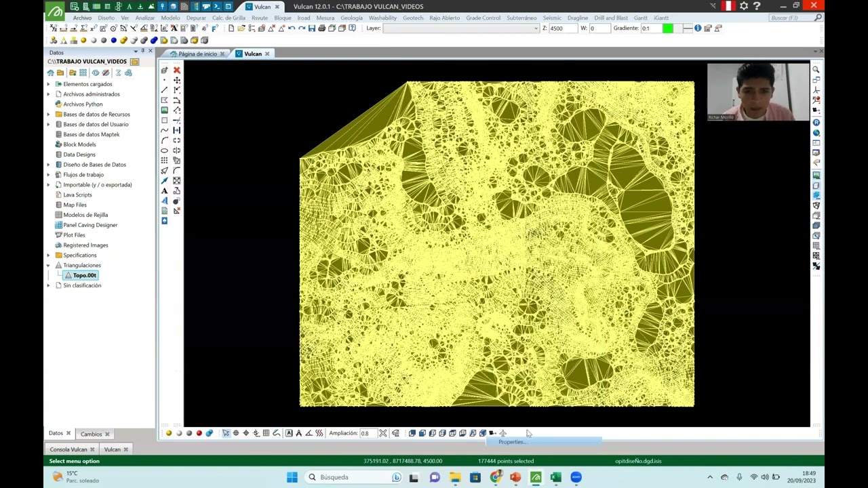Click the Gradiente value field
This screenshot has width=868, height=488.
[x=651, y=28]
